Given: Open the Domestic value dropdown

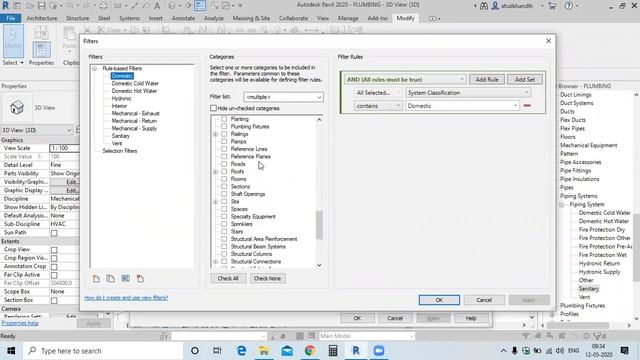Looking at the screenshot, I should click(x=462, y=106).
